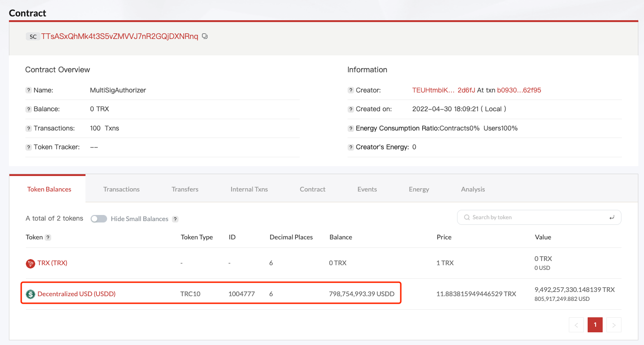Click the token ID 1004777

coord(242,294)
